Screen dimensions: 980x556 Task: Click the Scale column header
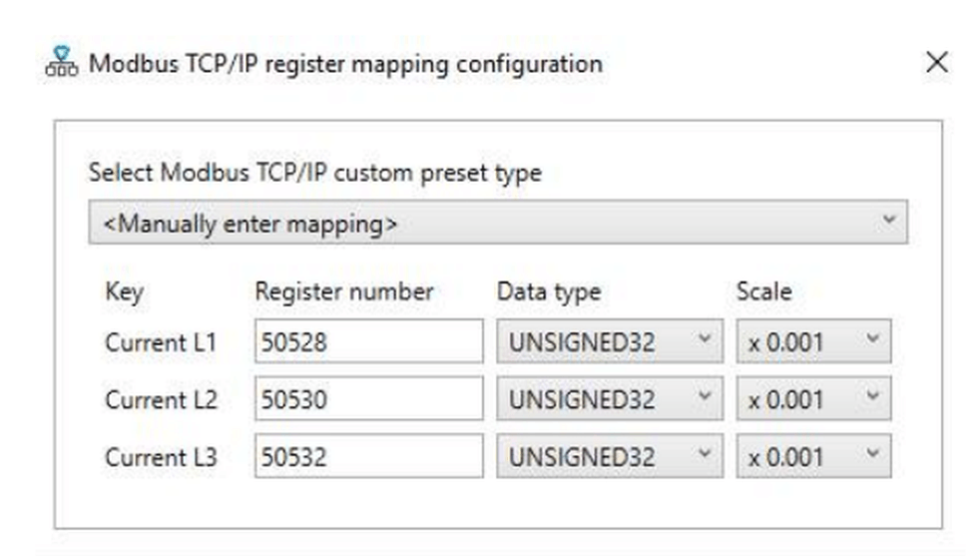pyautogui.click(x=763, y=291)
